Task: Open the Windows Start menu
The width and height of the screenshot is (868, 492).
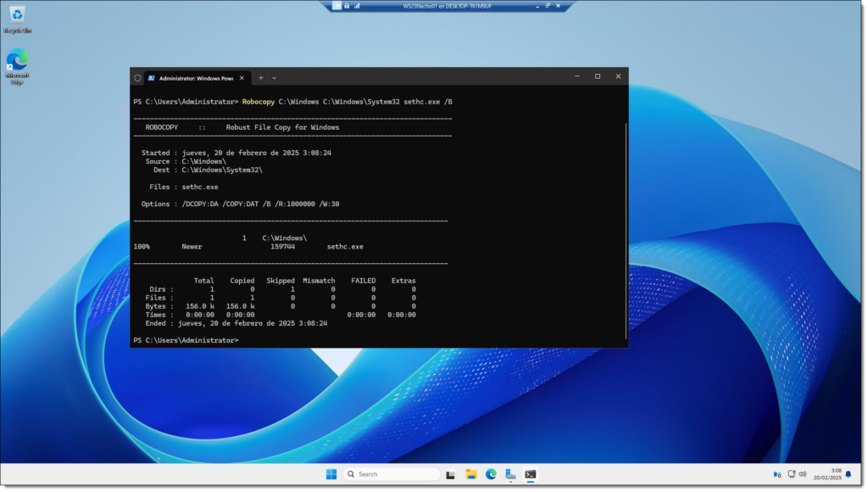Action: pos(331,474)
